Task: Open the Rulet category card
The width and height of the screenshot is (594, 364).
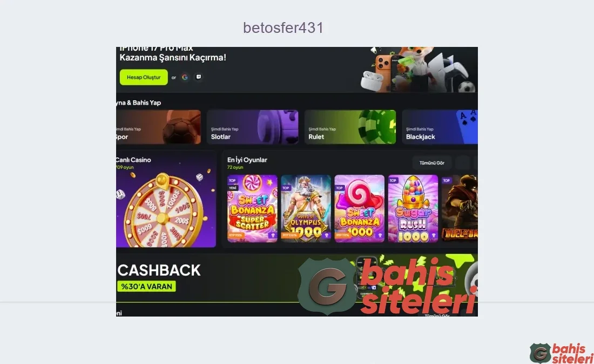Action: [x=350, y=127]
